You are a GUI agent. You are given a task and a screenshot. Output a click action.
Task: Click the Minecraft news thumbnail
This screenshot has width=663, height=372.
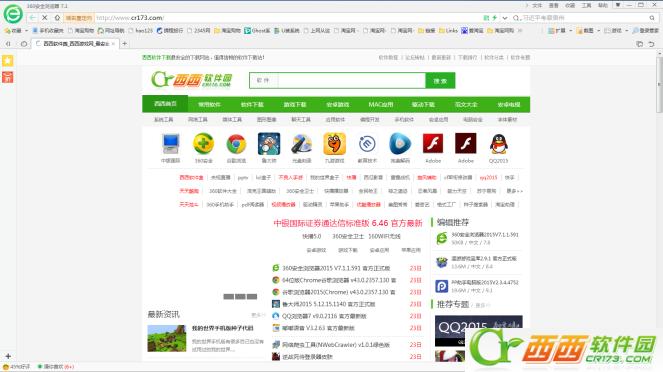167,338
